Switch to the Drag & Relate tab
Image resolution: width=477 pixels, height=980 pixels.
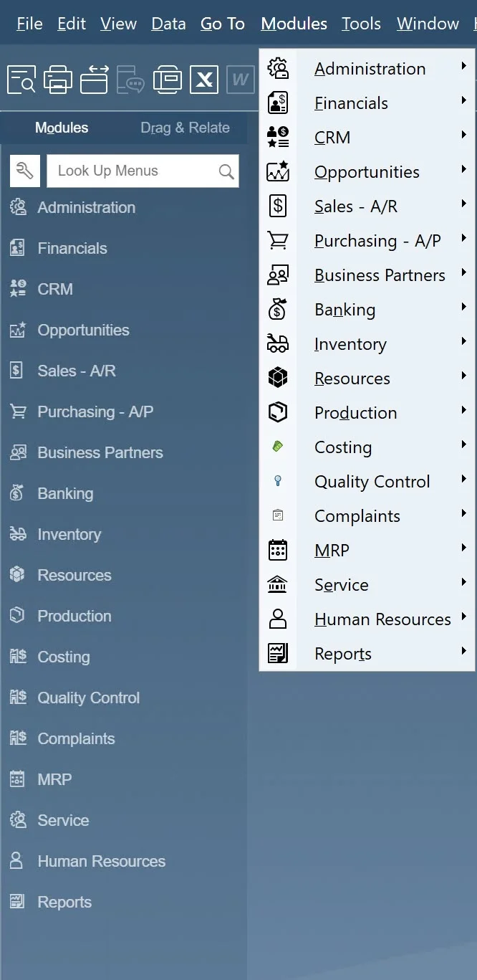pos(185,128)
